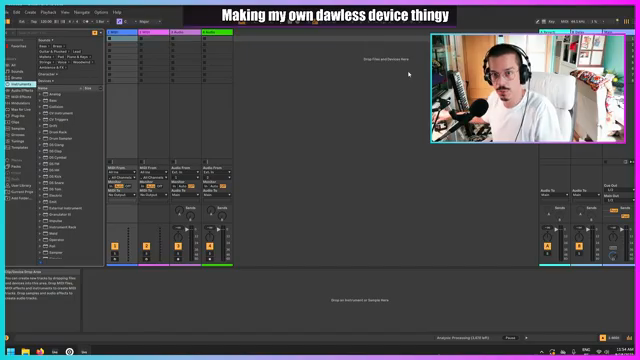Click the browser search field
This screenshot has height=360, width=640.
point(53,33)
